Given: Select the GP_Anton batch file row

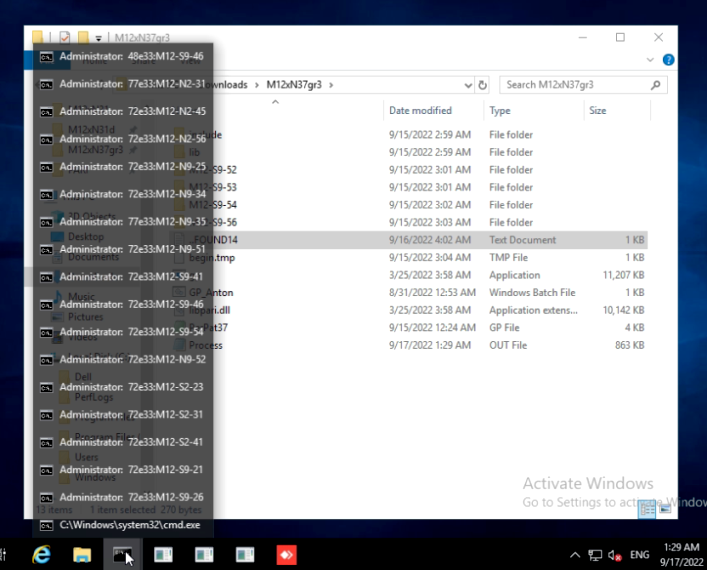Looking at the screenshot, I should (x=410, y=293).
